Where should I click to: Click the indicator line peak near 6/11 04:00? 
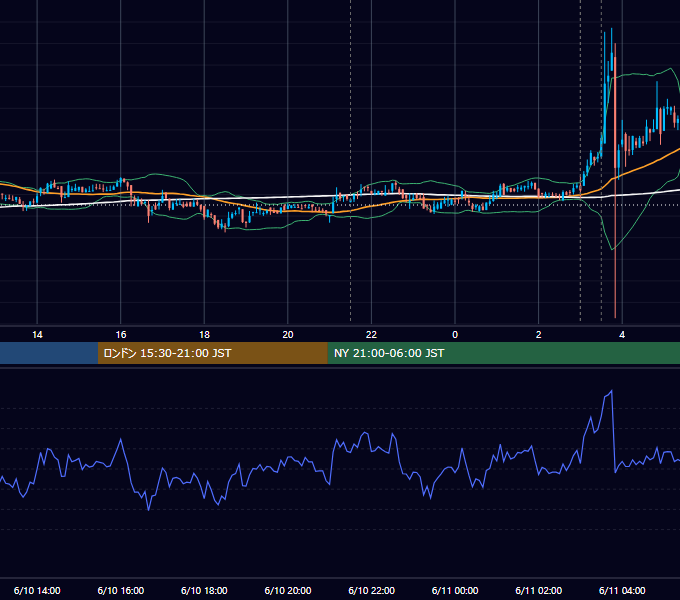(x=611, y=391)
